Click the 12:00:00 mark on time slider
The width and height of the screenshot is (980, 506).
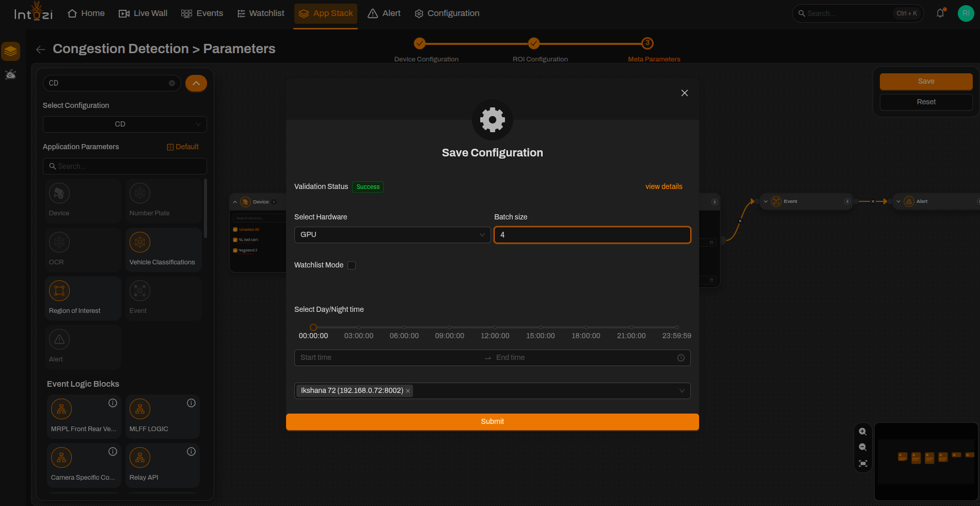[495, 327]
